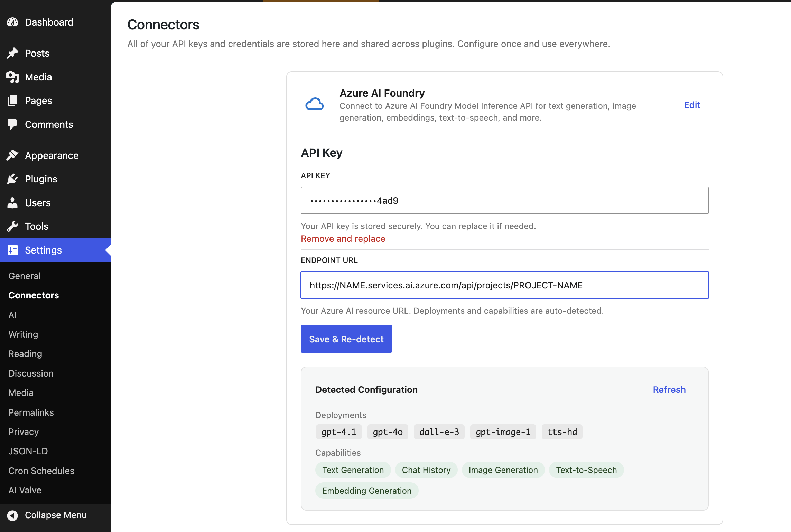Open the Comments menu
This screenshot has height=532, width=791.
pos(55,124)
